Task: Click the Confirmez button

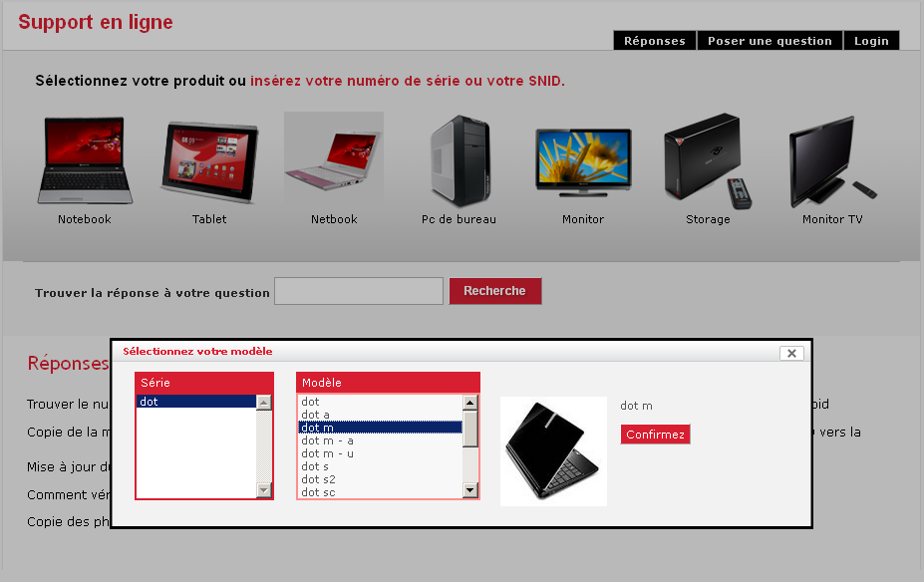Action: (x=655, y=435)
